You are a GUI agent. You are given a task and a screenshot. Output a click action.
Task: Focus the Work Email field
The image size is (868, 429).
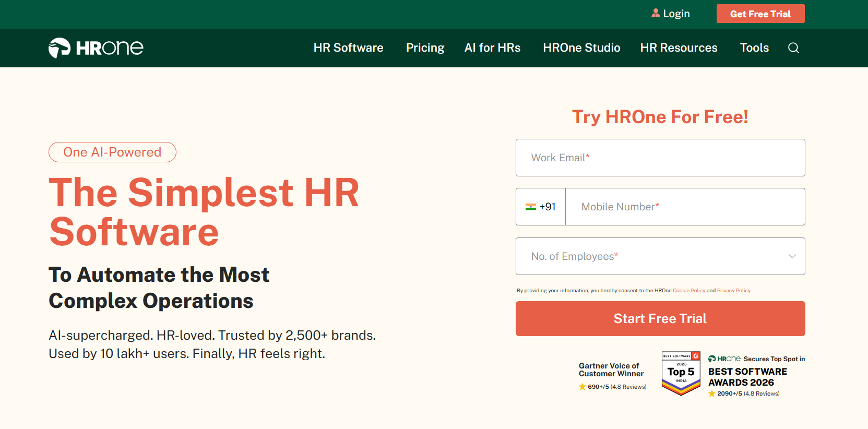(660, 158)
